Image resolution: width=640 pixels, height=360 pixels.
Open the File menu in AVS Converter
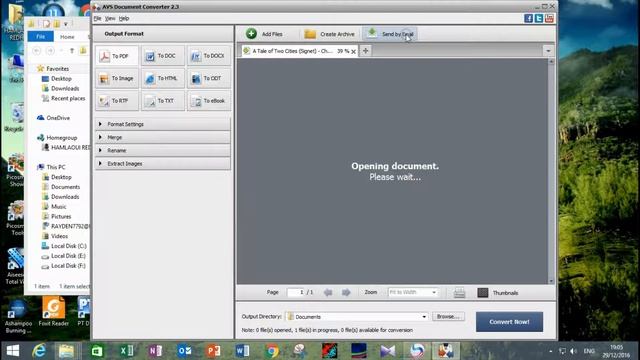pos(97,18)
